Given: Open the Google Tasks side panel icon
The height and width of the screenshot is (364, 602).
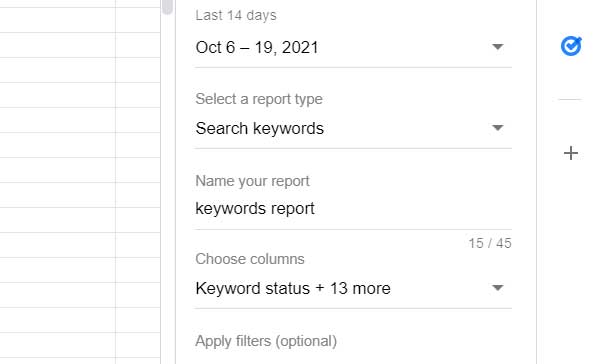Looking at the screenshot, I should pyautogui.click(x=571, y=46).
